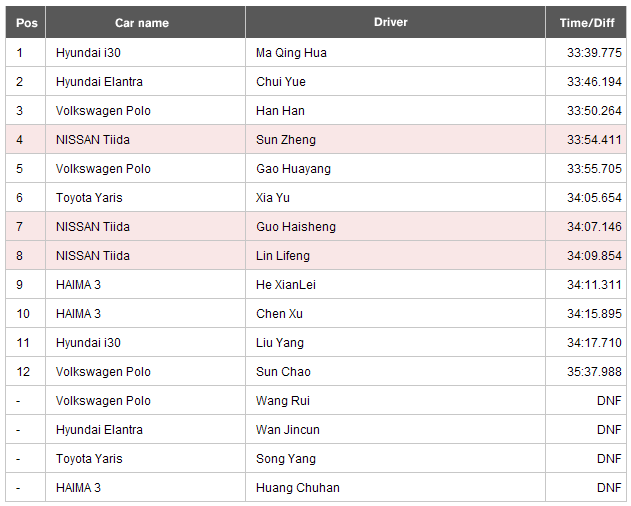631x506 pixels.
Task: Click time 33:55.705 for Gao Huayang
Action: [x=594, y=169]
